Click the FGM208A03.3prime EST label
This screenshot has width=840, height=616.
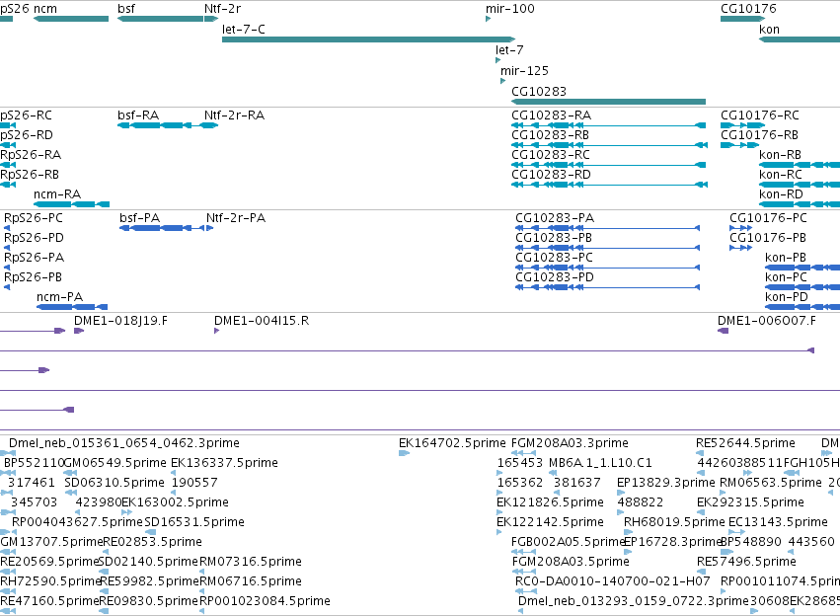570,443
